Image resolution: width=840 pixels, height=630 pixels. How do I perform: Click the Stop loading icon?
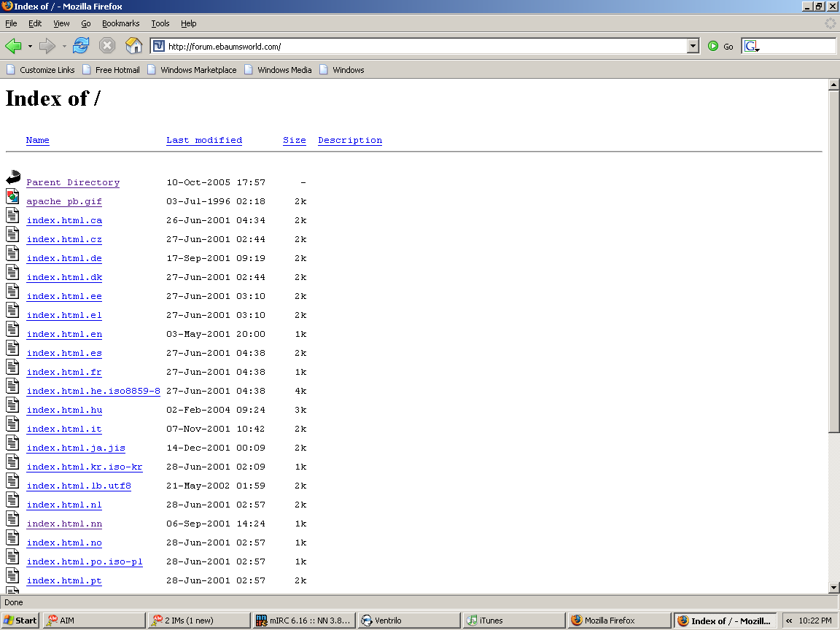[x=107, y=46]
